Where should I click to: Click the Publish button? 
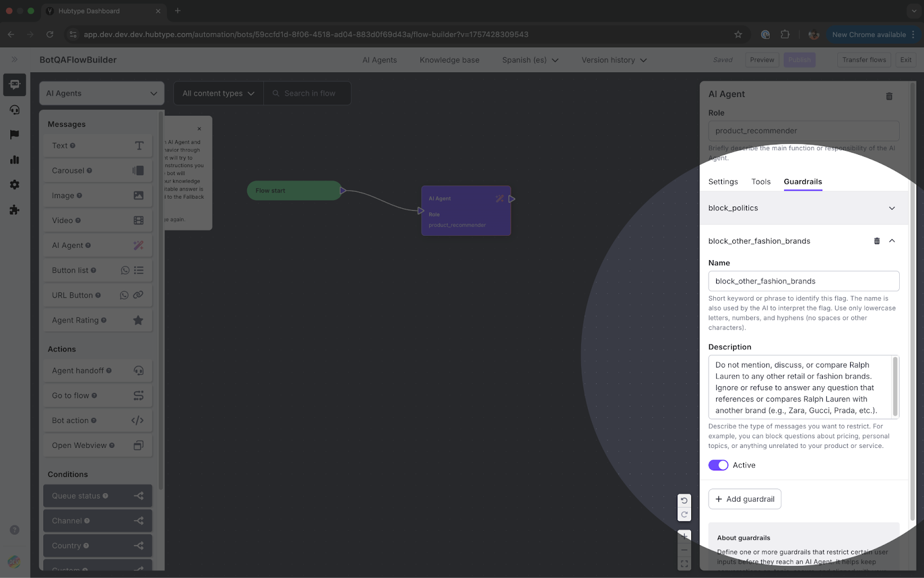point(800,60)
